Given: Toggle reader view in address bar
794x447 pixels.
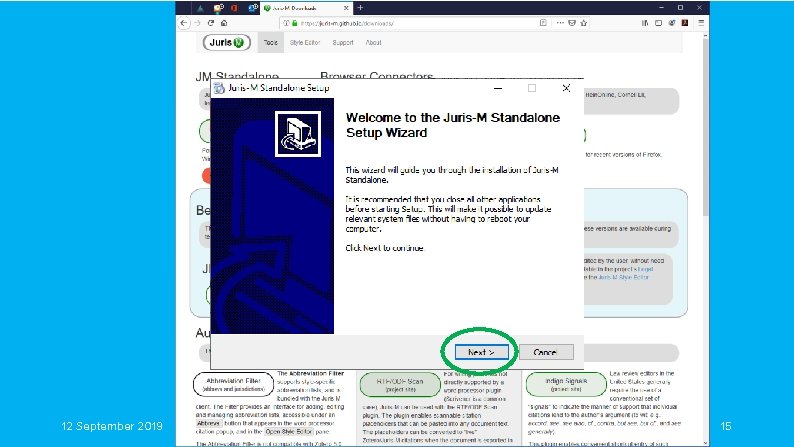Looking at the screenshot, I should pyautogui.click(x=543, y=23).
